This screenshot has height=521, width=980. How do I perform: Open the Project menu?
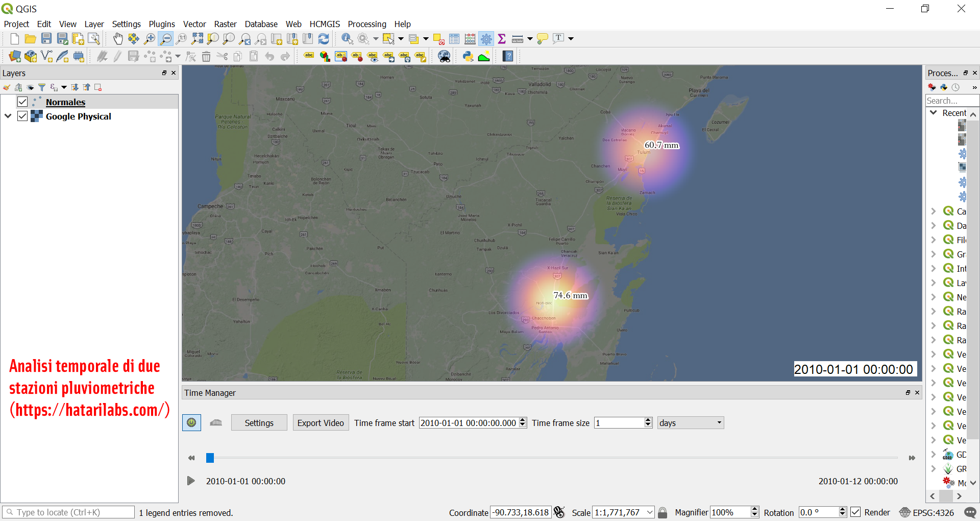click(16, 24)
